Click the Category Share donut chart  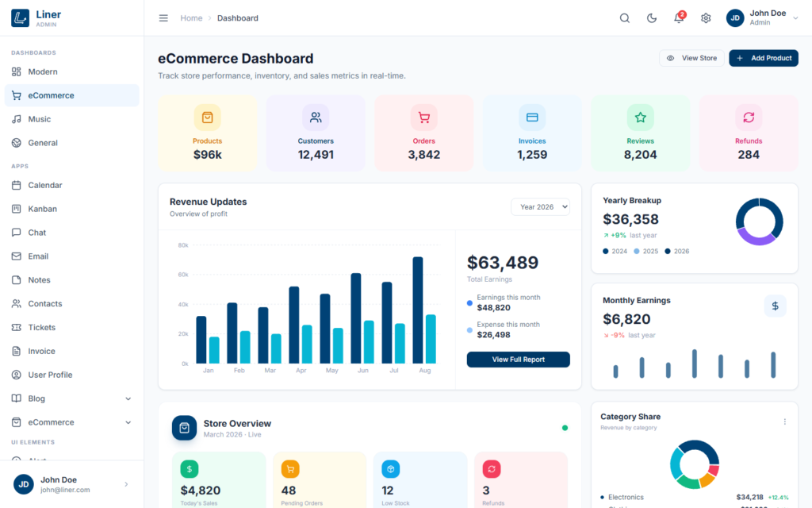(x=695, y=464)
